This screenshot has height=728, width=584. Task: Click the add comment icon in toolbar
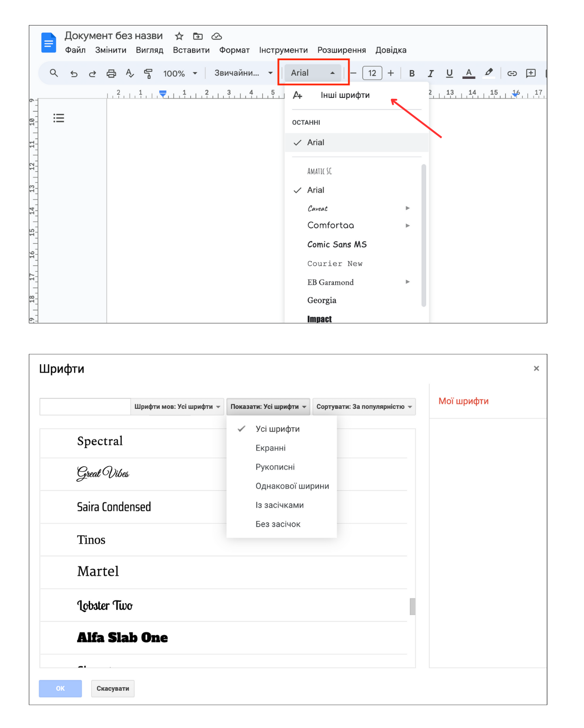[531, 73]
